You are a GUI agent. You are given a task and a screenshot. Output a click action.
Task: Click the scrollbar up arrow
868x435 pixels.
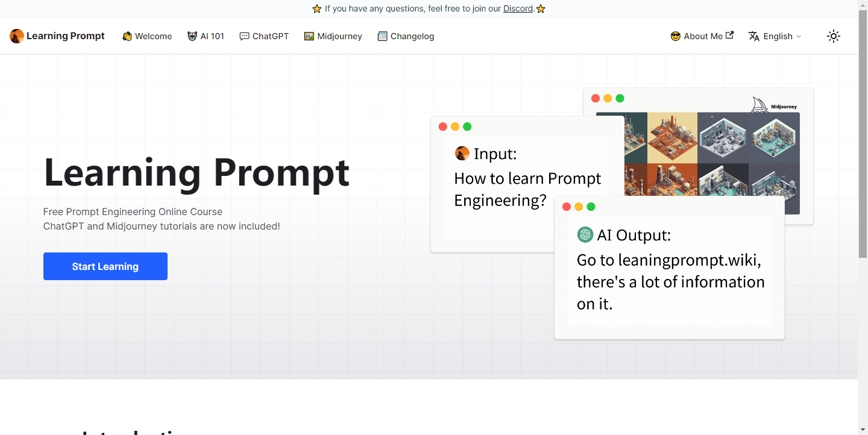coord(863,5)
